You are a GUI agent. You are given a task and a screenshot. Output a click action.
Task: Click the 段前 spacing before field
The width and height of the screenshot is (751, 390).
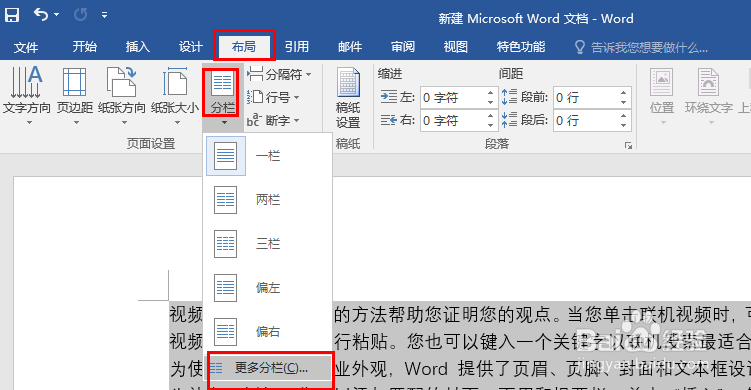pyautogui.click(x=585, y=98)
